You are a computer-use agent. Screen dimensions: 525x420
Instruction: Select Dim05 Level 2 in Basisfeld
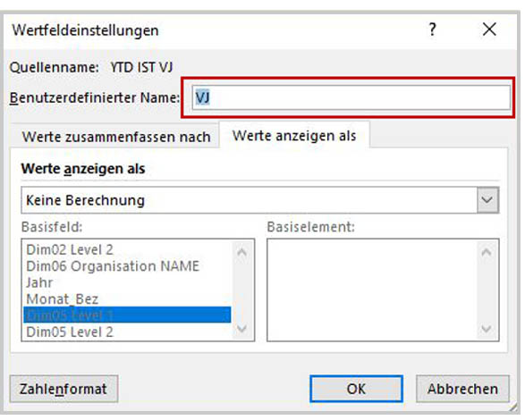70,332
